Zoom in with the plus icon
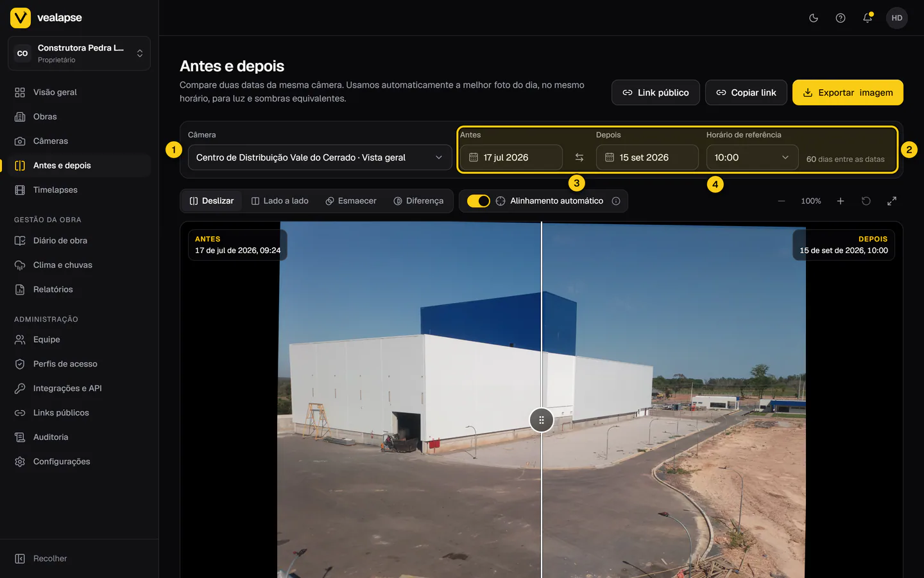Screen dimensions: 924x578 841,201
